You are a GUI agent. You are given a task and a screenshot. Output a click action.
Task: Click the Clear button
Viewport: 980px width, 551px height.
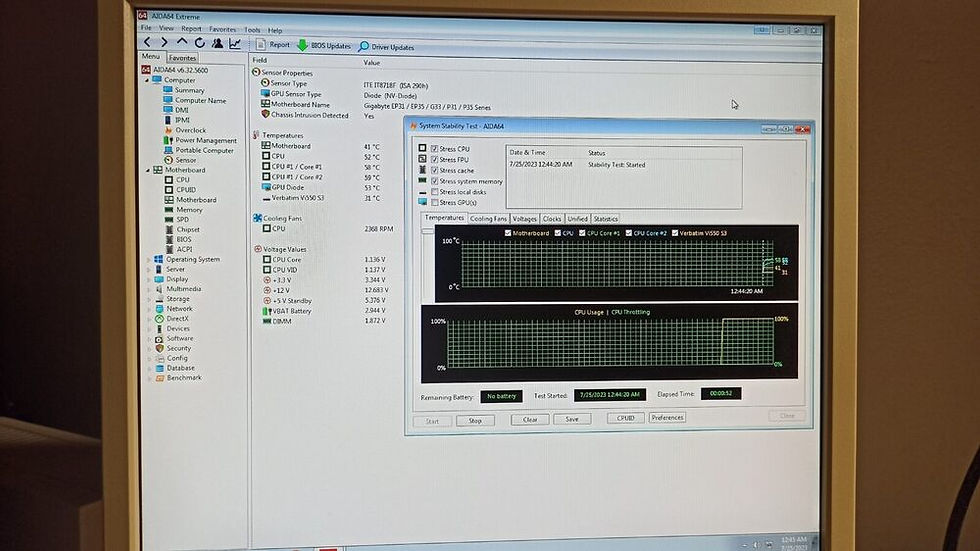(x=530, y=419)
